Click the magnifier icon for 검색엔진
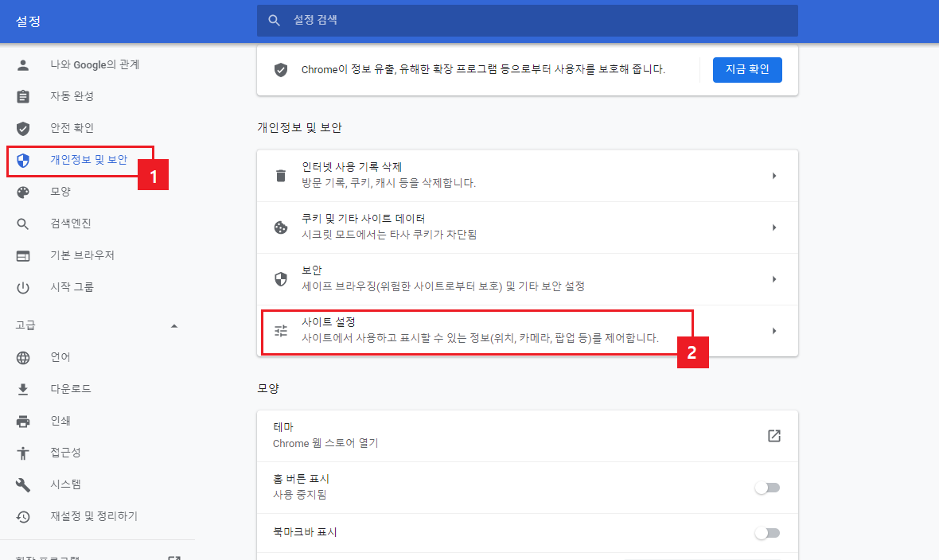939x560 pixels. (x=23, y=224)
